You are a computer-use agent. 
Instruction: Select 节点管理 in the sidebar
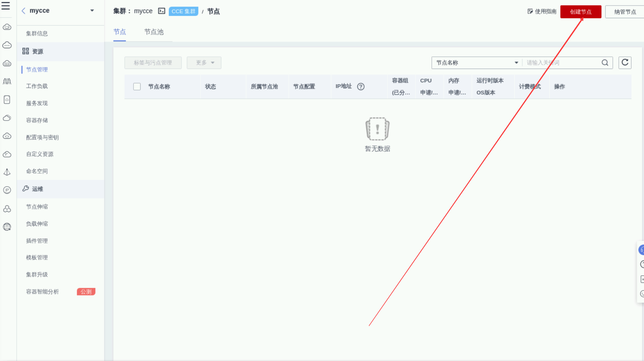(37, 69)
